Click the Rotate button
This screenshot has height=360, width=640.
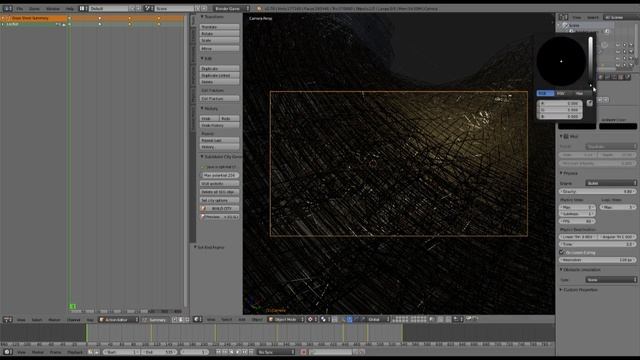[220, 33]
